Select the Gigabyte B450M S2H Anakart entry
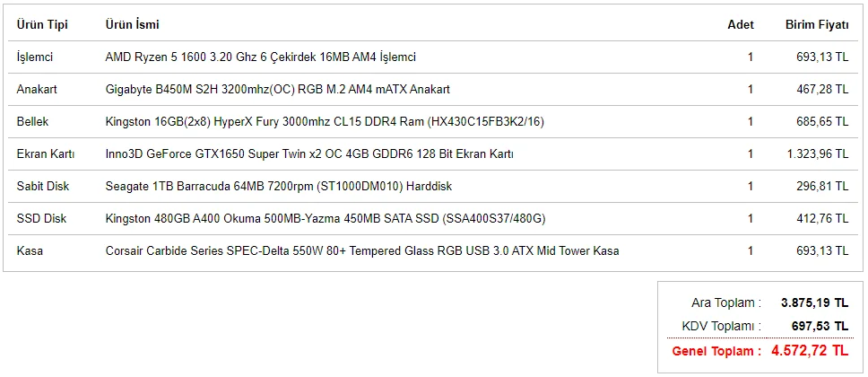The image size is (868, 377). point(277,90)
